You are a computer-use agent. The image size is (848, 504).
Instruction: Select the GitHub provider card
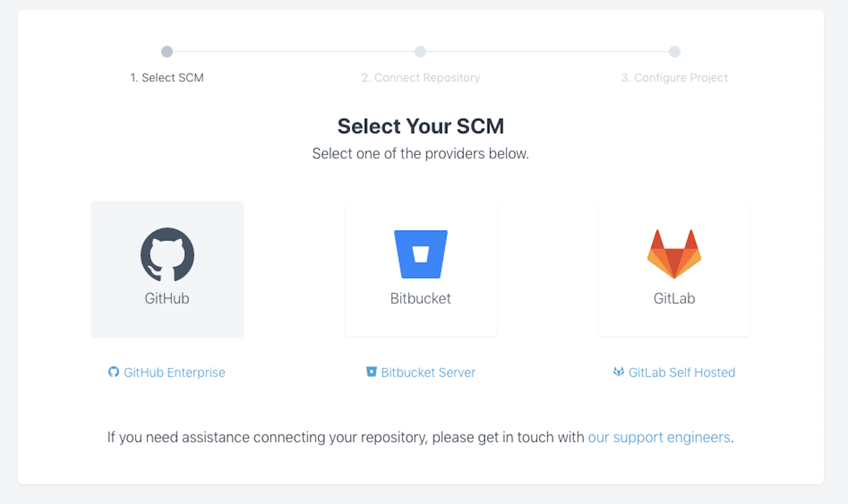tap(167, 269)
